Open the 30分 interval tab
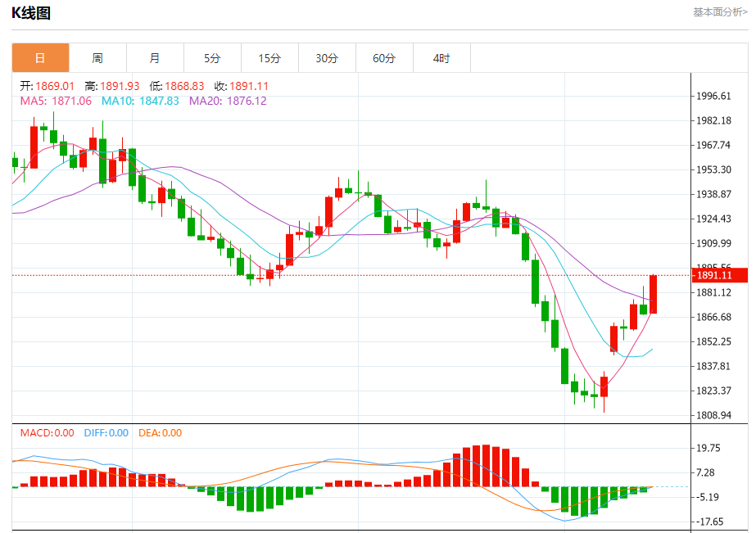Viewport: 756px width, 533px height. [x=328, y=58]
